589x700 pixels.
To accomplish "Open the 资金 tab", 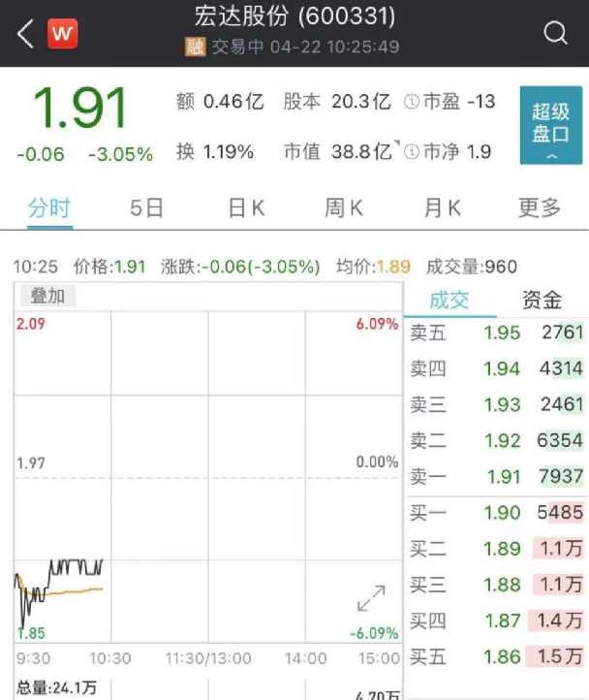I will tap(542, 300).
